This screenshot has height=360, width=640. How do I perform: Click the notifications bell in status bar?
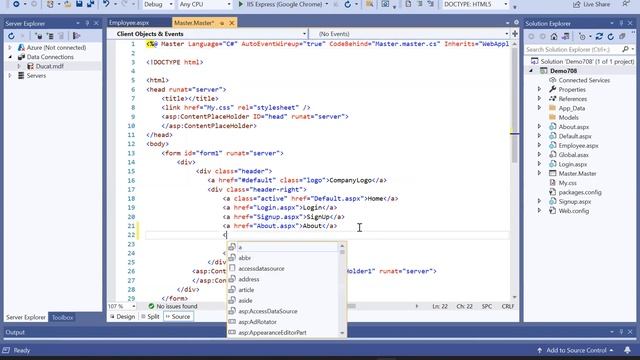point(627,350)
